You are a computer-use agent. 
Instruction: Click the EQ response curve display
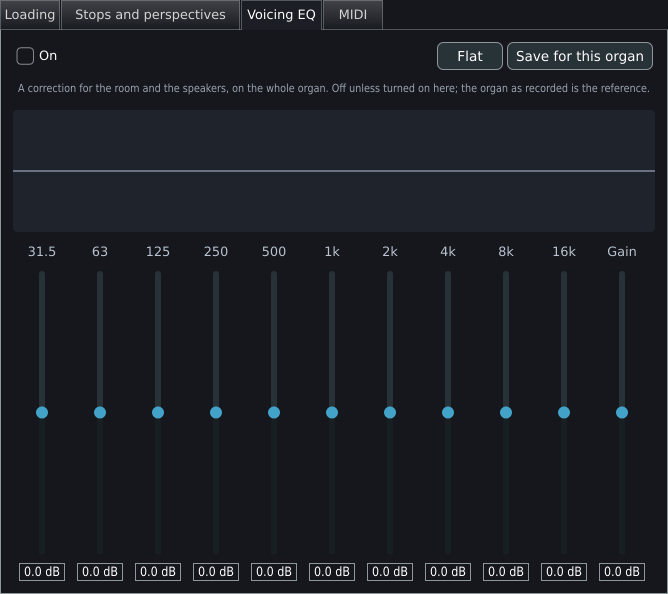334,171
